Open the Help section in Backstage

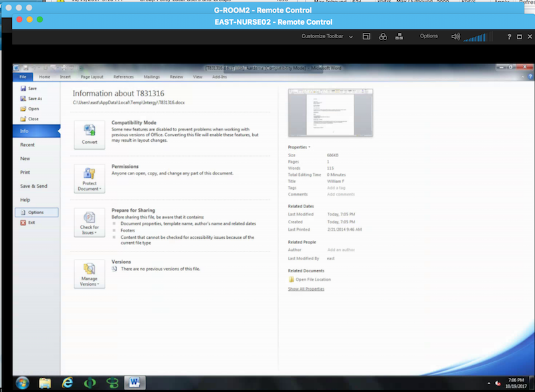tap(25, 200)
